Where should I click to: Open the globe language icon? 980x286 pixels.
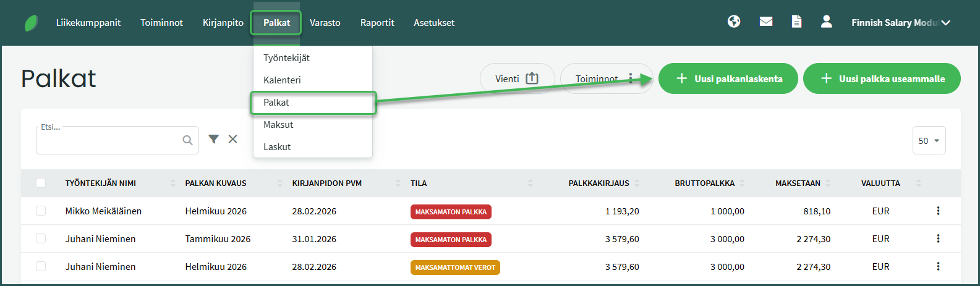click(734, 22)
